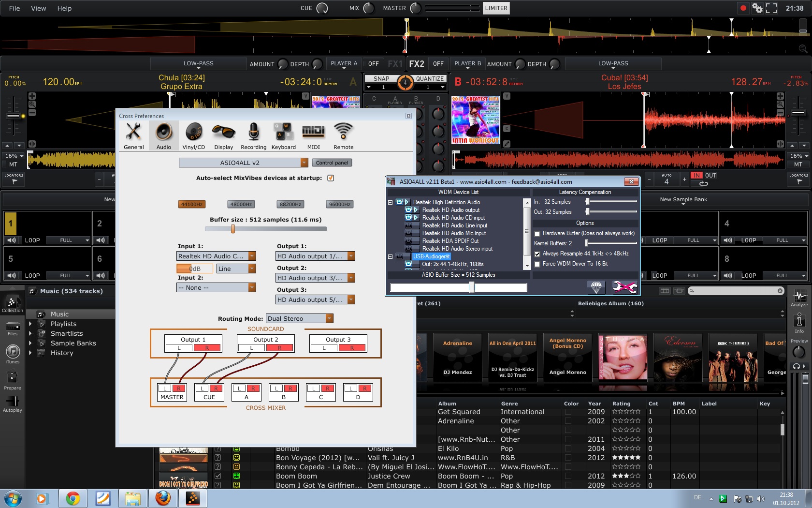The width and height of the screenshot is (812, 508).
Task: Open MIDI preferences icon
Action: [313, 135]
